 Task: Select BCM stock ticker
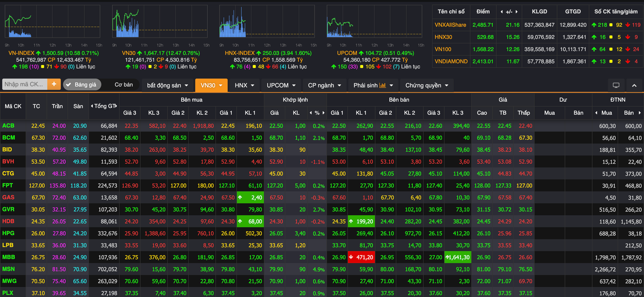point(9,137)
